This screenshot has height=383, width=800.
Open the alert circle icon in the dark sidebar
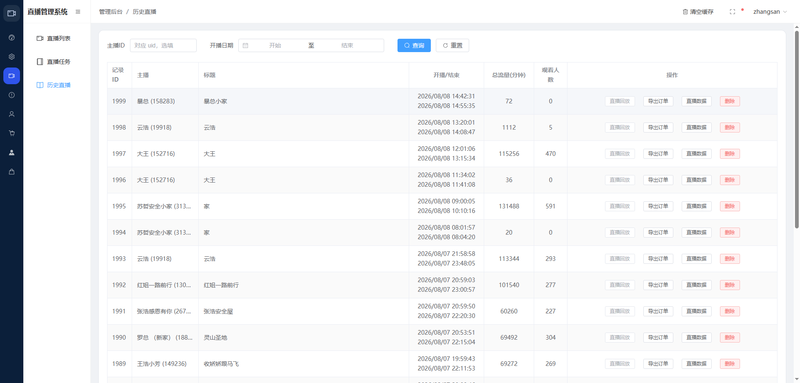(12, 95)
